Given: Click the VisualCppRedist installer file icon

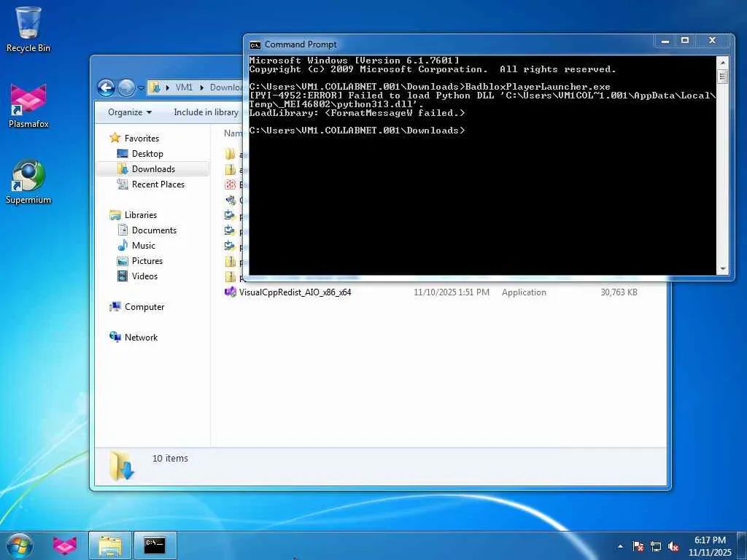Looking at the screenshot, I should (230, 292).
